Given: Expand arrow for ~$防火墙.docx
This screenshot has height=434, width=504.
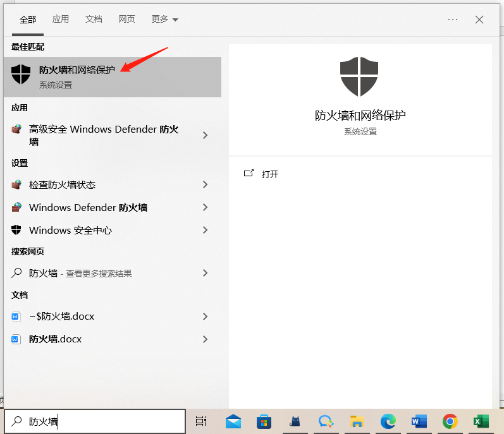Looking at the screenshot, I should point(206,316).
